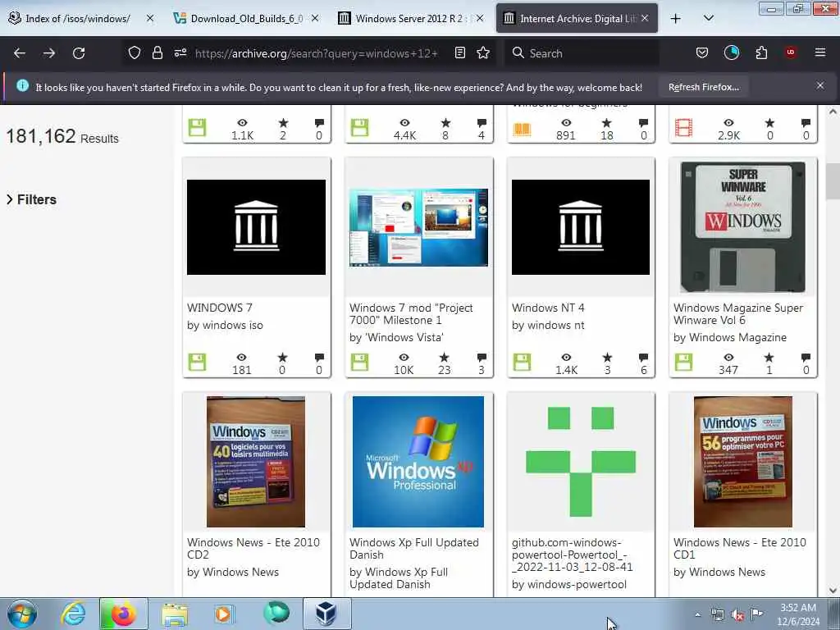
Task: Open the Firefox hamburger application menu
Action: click(x=820, y=52)
